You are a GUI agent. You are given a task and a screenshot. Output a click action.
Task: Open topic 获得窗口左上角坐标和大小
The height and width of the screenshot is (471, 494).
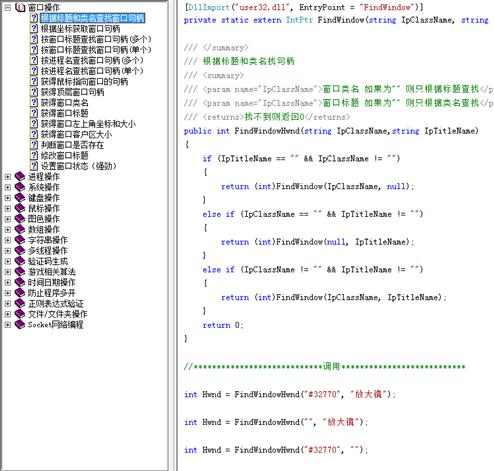point(88,124)
